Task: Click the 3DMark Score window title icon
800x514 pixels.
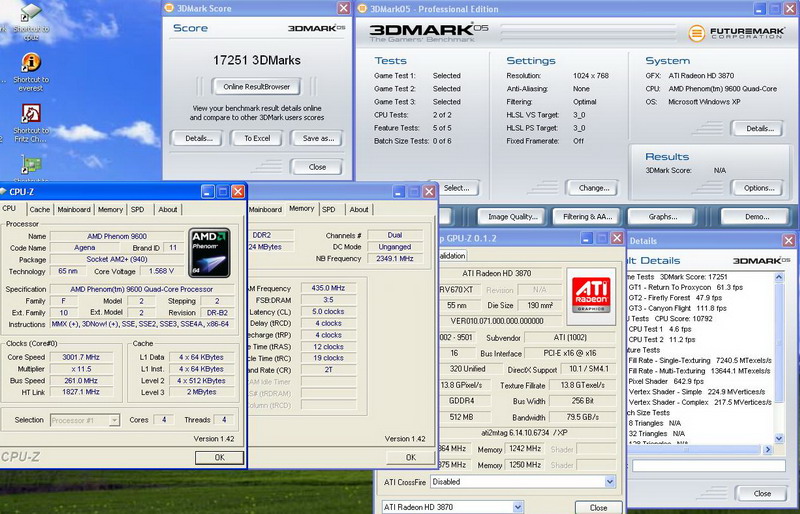Action: (x=170, y=8)
